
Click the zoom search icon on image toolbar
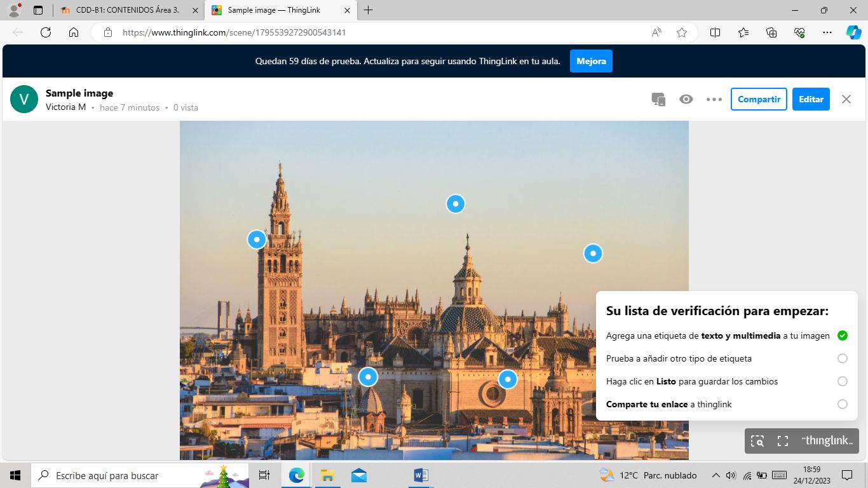pos(757,441)
